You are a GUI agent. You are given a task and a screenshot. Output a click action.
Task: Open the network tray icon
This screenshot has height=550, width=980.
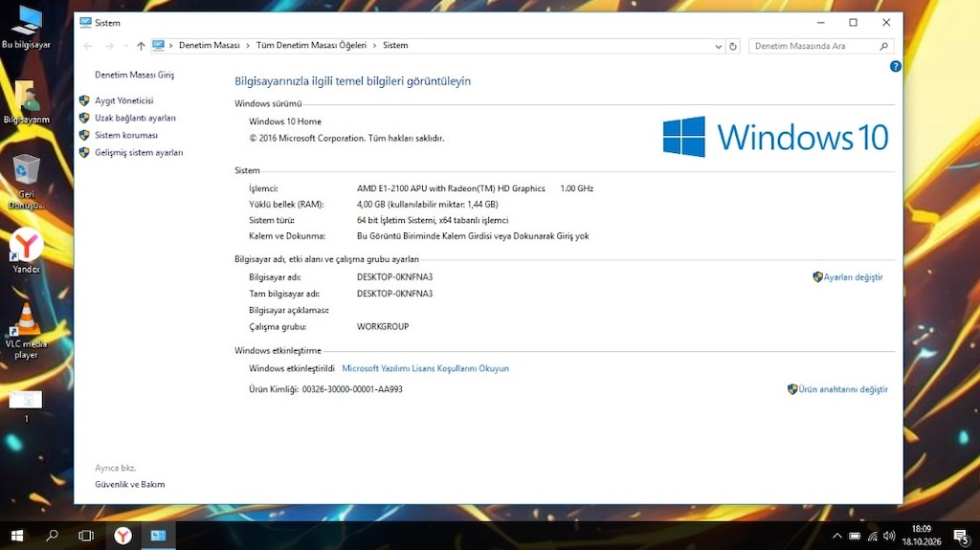(873, 537)
